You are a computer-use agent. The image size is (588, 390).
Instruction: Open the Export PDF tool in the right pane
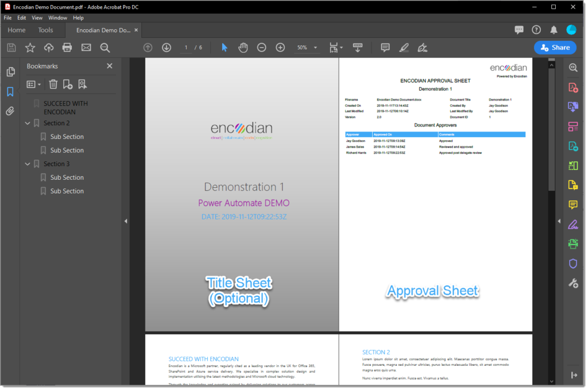tap(573, 107)
